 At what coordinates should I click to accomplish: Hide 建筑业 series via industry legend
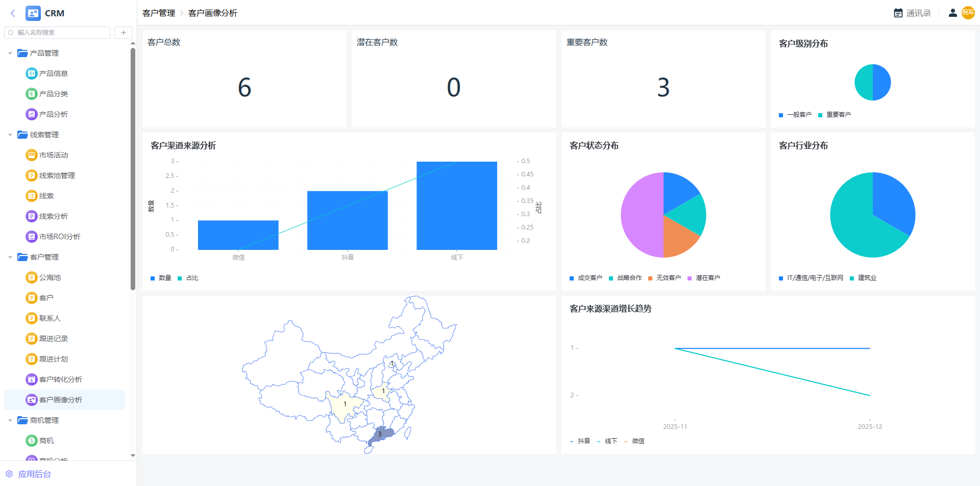pos(863,278)
